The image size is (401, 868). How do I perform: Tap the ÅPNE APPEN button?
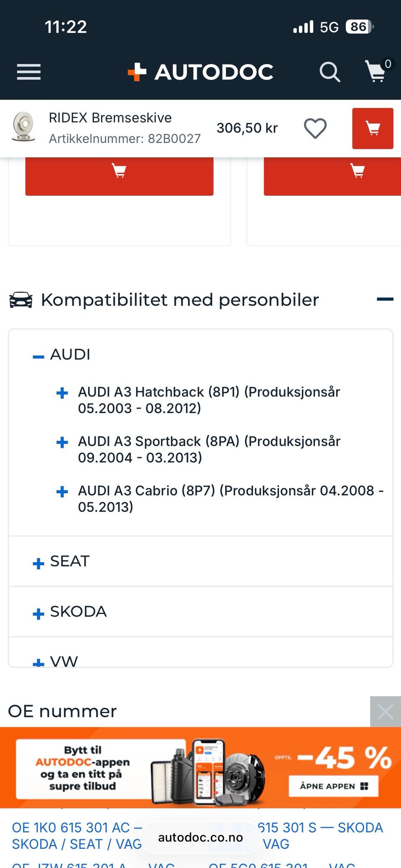coord(333,786)
